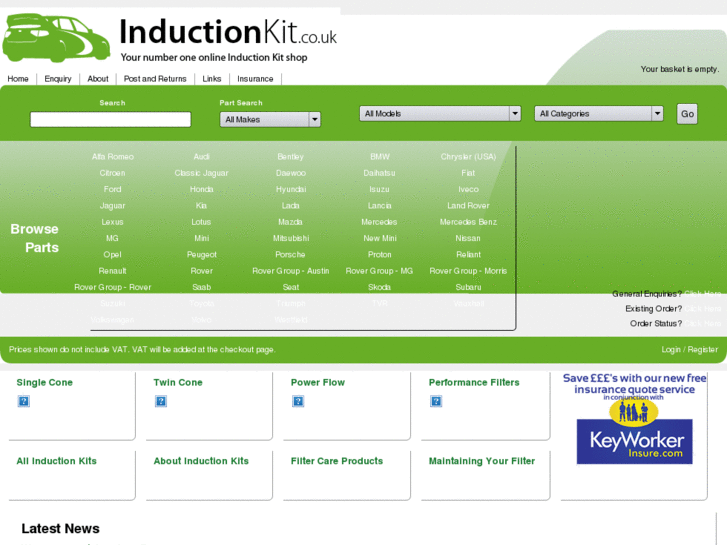Browse Daewoo parts
This screenshot has width=727, height=545.
pyautogui.click(x=291, y=173)
